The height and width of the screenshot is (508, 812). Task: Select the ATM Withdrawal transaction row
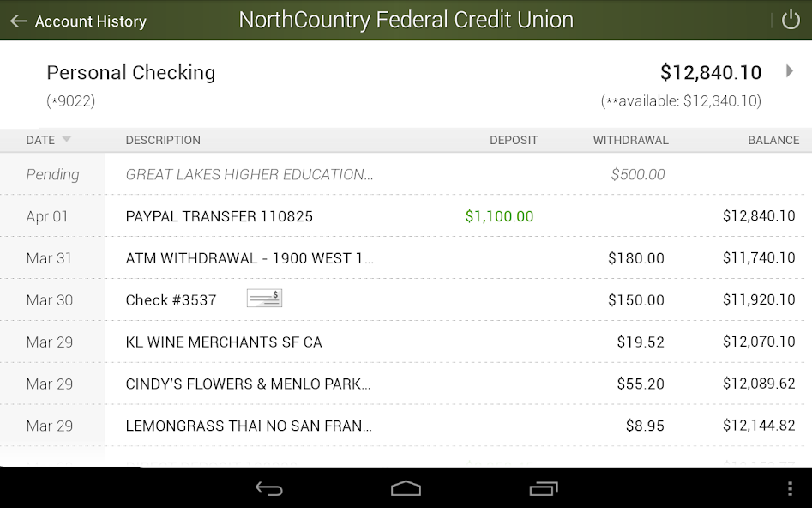pos(406,258)
